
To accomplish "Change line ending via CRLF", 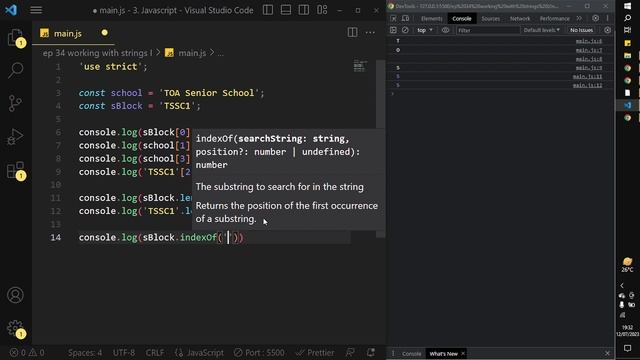I will tap(155, 353).
